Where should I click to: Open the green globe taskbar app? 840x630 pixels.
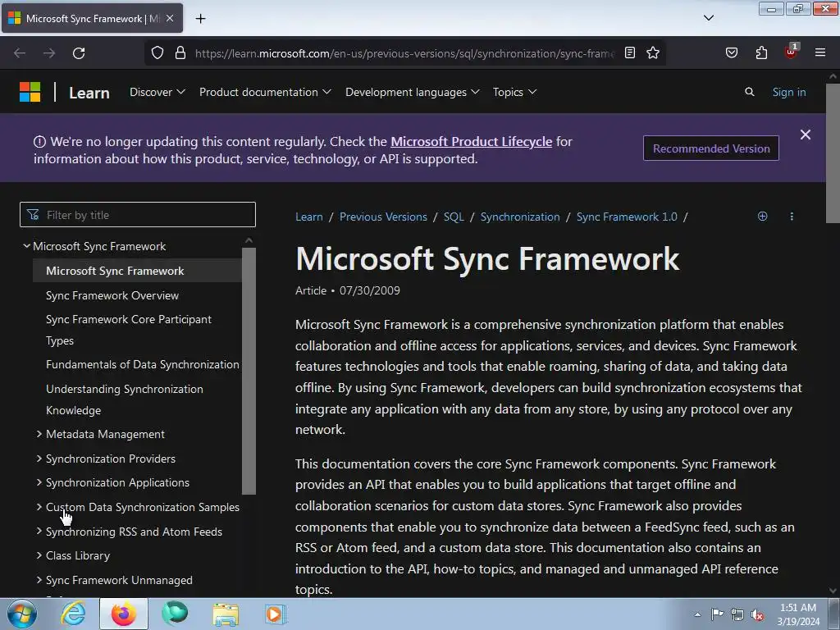175,614
